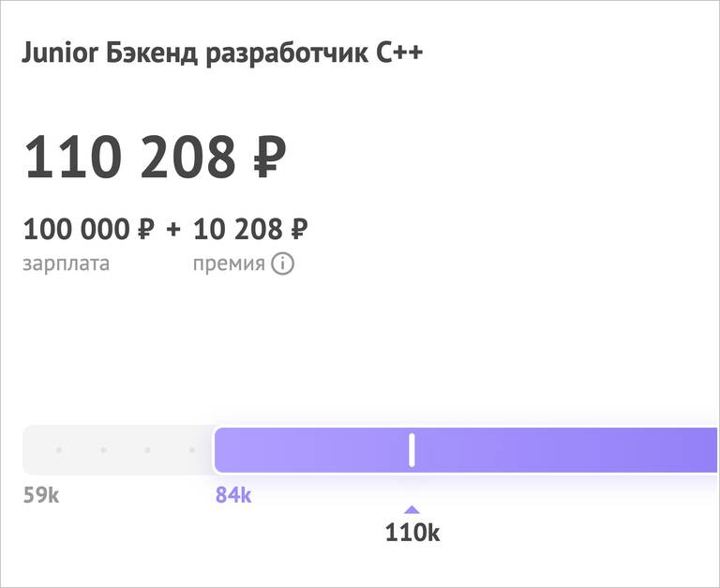Viewport: 720px width, 588px height.
Task: Click the purple triangle marker above 110k
Action: (x=412, y=509)
